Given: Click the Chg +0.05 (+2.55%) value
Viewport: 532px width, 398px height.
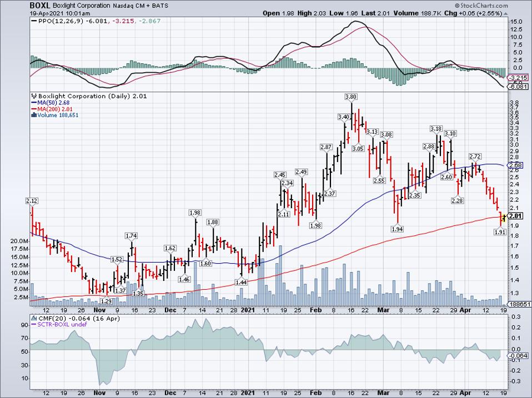Looking at the screenshot, I should 473,13.
